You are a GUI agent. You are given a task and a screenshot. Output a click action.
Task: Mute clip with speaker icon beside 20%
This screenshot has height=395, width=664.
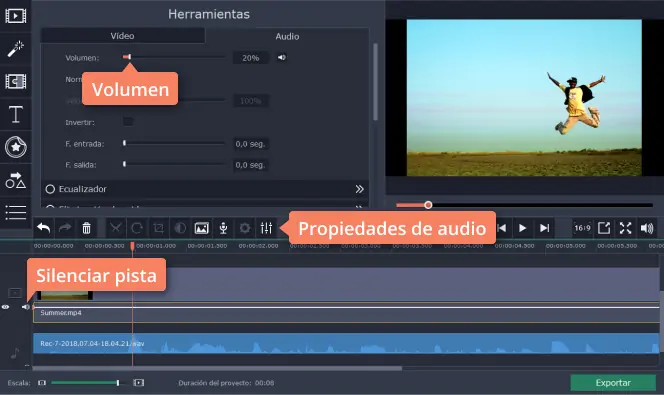click(282, 57)
